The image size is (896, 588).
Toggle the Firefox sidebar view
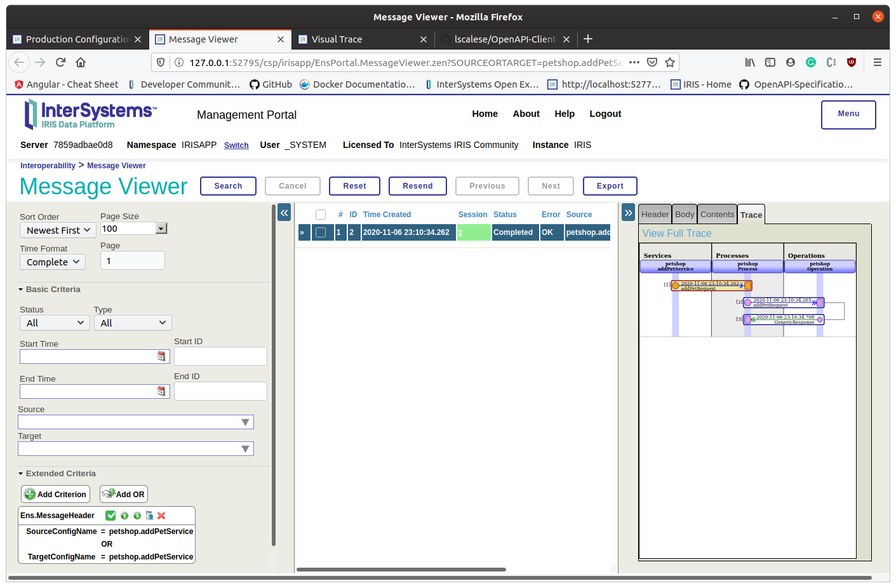pos(770,62)
